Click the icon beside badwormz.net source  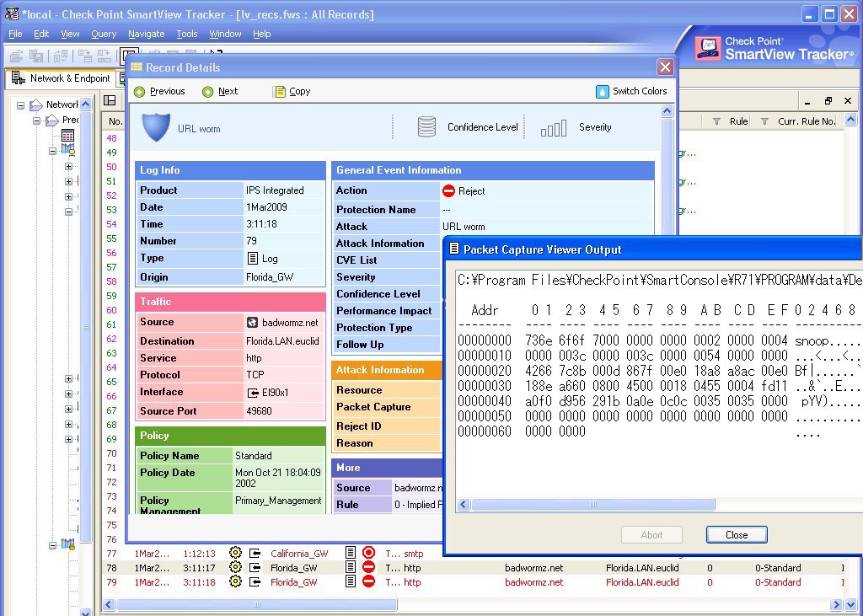coord(252,323)
